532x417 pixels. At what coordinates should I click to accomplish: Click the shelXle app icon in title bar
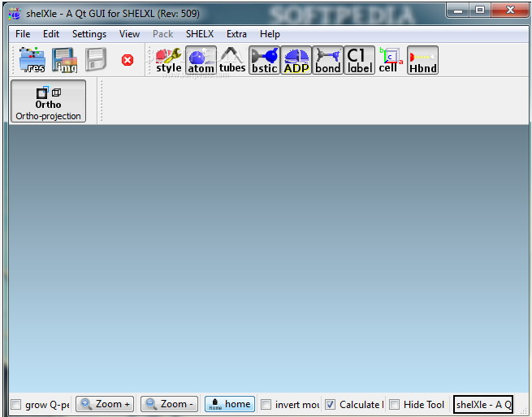click(x=15, y=14)
